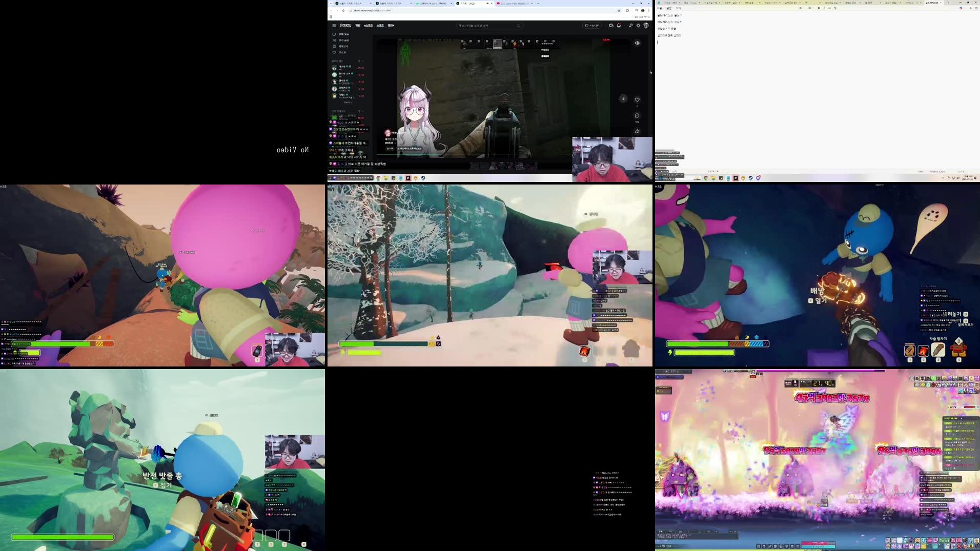The height and width of the screenshot is (551, 980).
Task: Switch to the third browser tab
Action: pyautogui.click(x=434, y=3)
